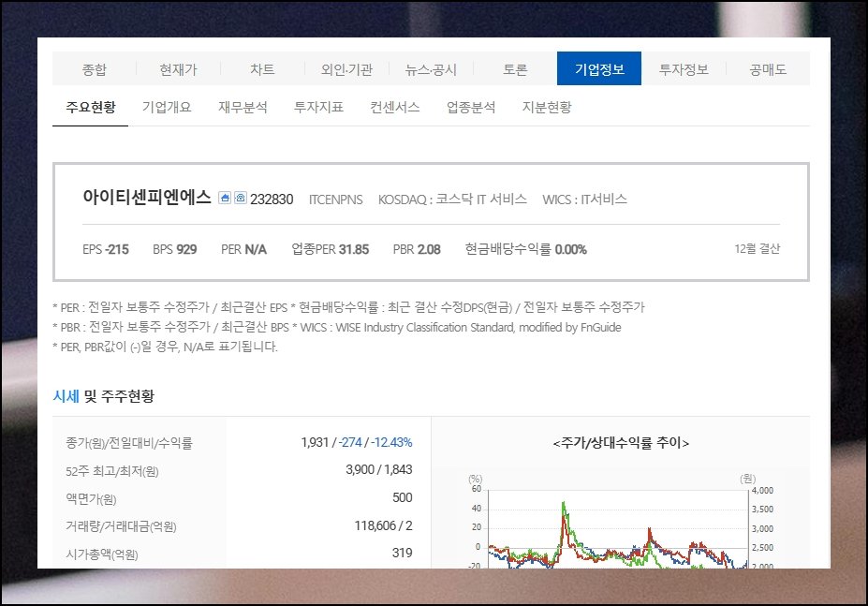The width and height of the screenshot is (868, 606).
Task: Click 현금배당수익률 0.00% value
Action: 526,249
